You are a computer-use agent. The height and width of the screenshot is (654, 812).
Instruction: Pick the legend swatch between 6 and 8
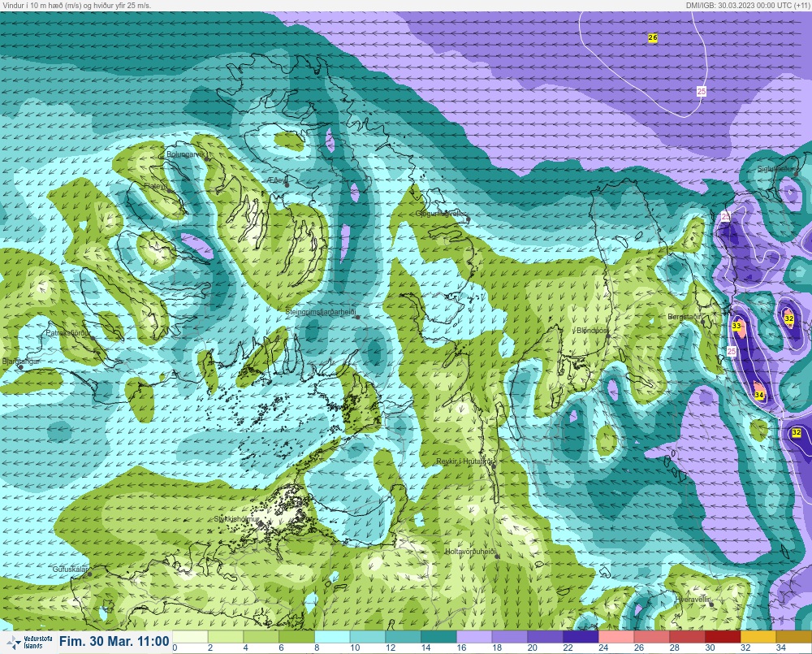pos(296,637)
